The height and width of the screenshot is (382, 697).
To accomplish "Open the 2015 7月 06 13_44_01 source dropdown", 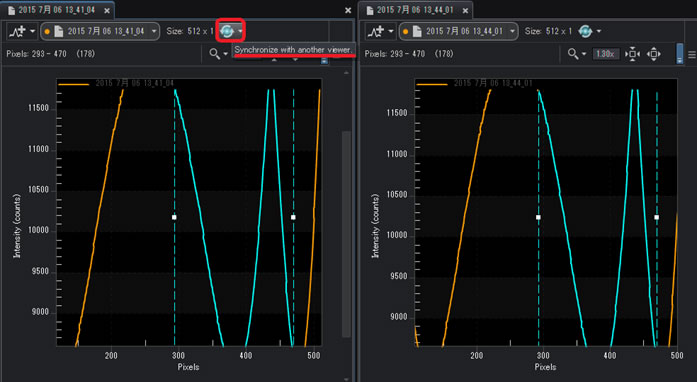I will (459, 32).
